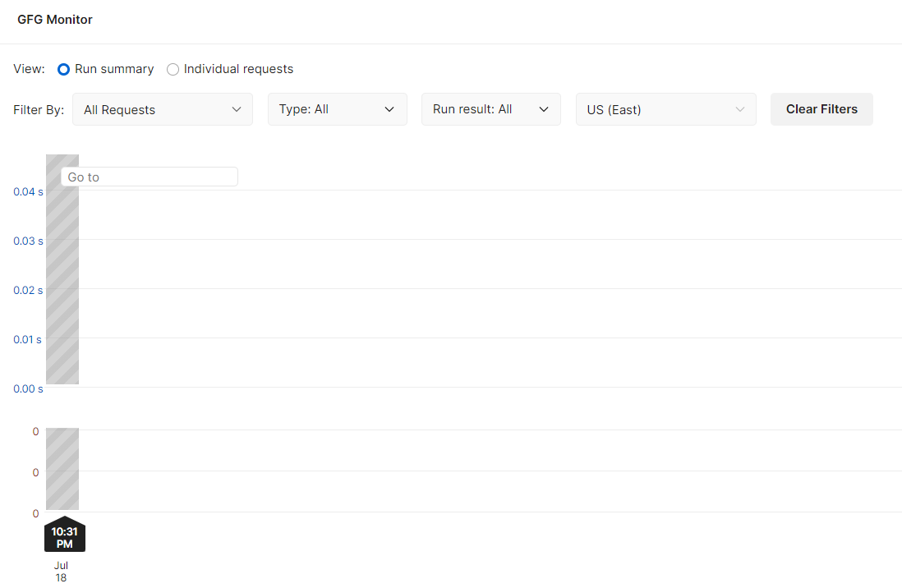Click the 0.00 s axis label
Screen dimensions: 902x588
coord(28,389)
